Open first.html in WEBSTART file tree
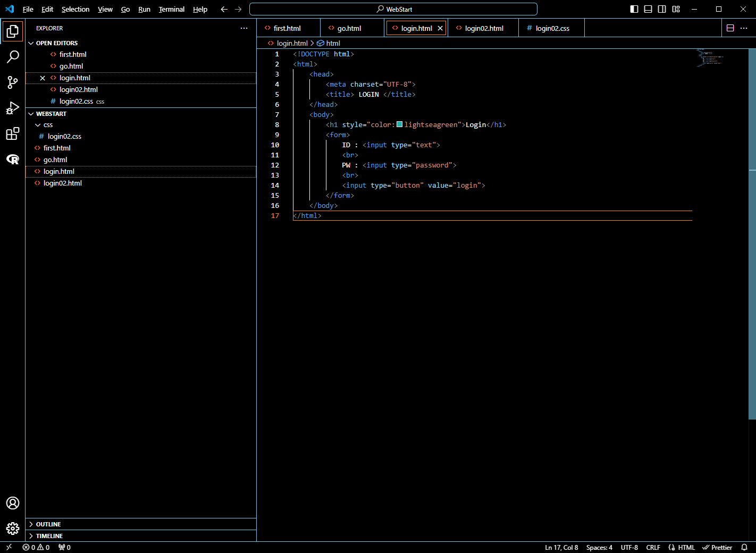Image resolution: width=756 pixels, height=553 pixels. (x=141, y=148)
